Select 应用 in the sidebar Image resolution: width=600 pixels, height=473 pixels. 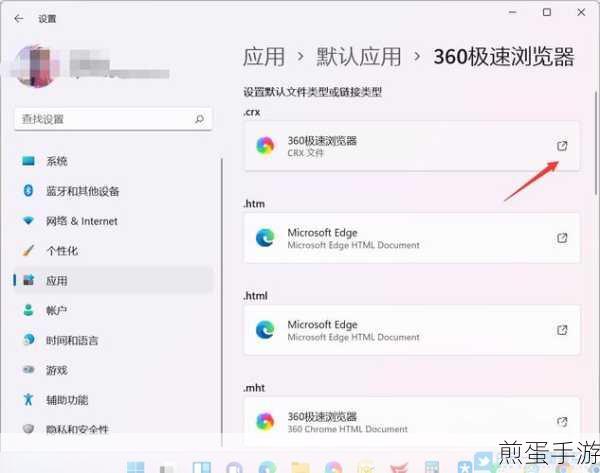click(113, 281)
